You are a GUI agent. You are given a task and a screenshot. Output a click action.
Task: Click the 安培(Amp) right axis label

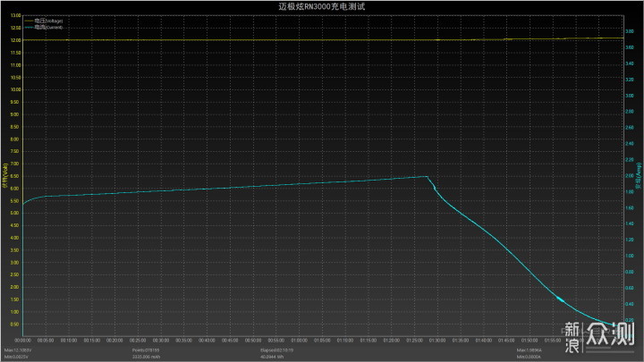tap(639, 175)
